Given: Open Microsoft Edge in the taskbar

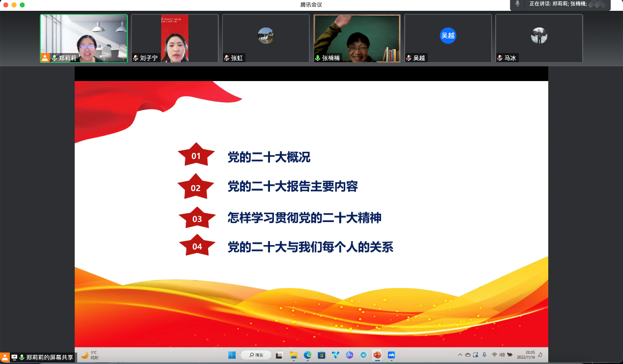Looking at the screenshot, I should [x=308, y=355].
